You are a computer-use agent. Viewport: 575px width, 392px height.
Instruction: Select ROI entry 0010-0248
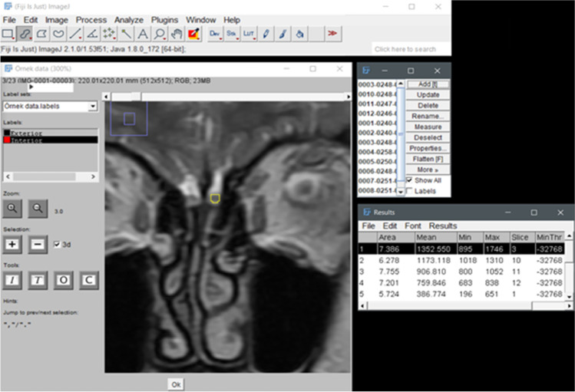tap(377, 94)
